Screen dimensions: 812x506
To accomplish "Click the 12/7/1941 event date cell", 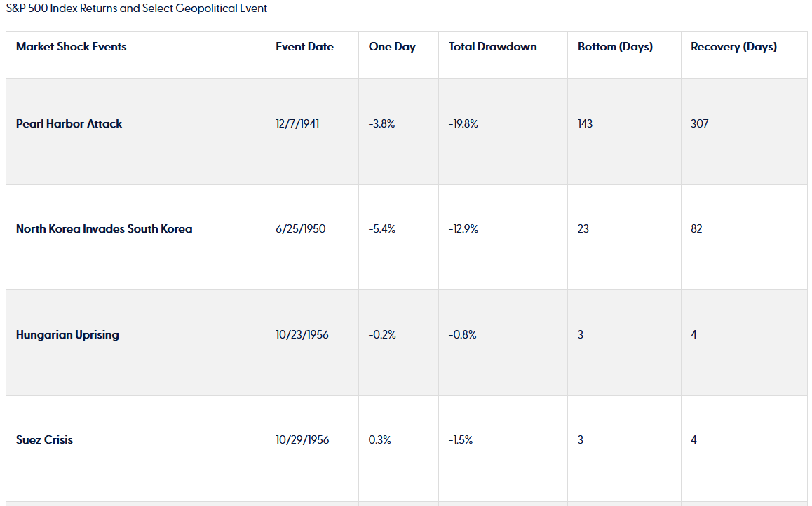I will tap(298, 124).
